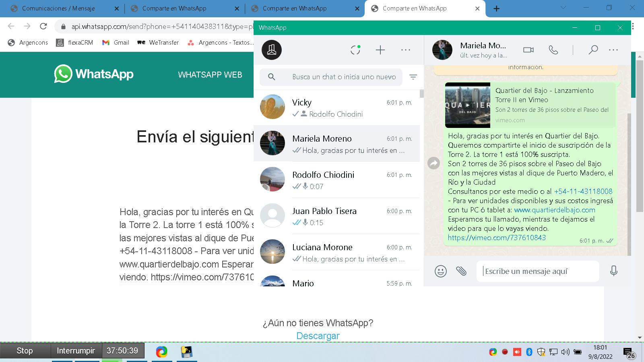The height and width of the screenshot is (362, 644).
Task: Attach a file with paperclip icon
Action: 461,271
